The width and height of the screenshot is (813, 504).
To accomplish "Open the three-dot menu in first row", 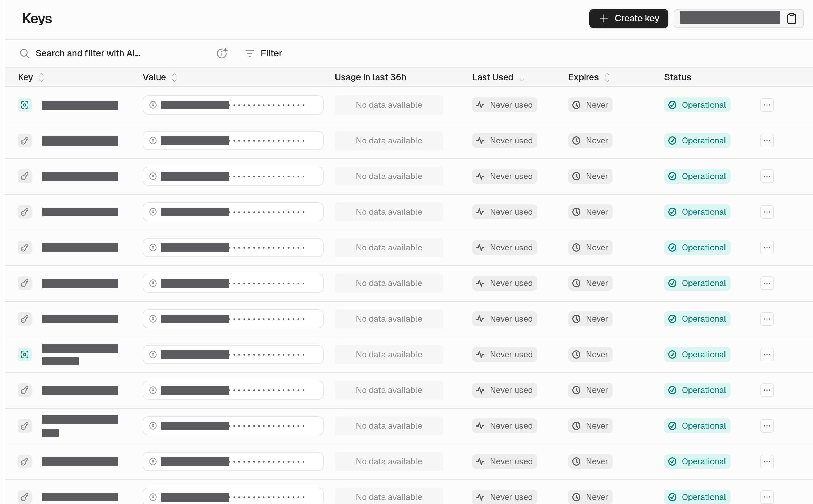I will [767, 105].
